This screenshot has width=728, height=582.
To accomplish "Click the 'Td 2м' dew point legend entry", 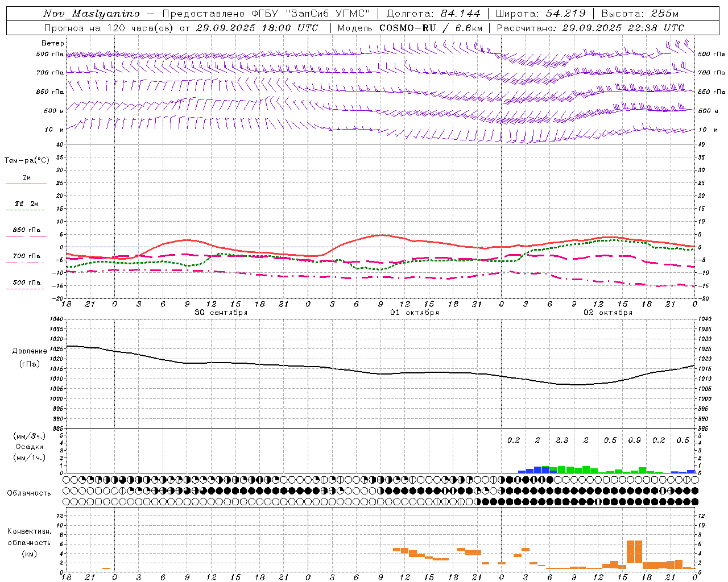I will coord(26,203).
